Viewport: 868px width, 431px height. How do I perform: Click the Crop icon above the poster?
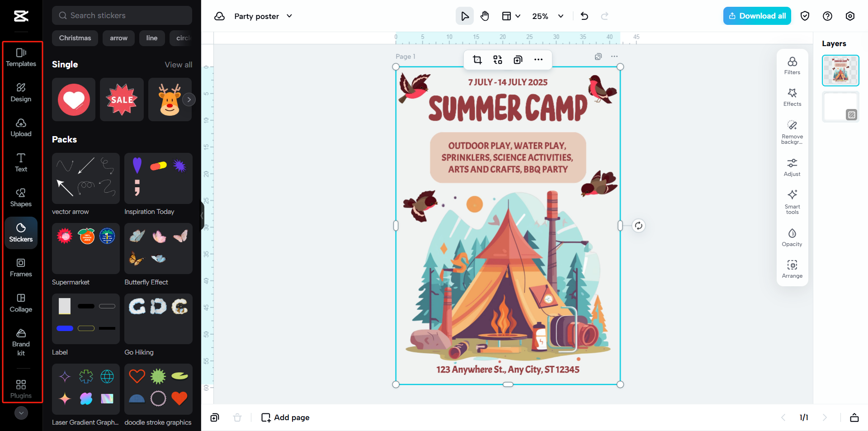tap(477, 59)
